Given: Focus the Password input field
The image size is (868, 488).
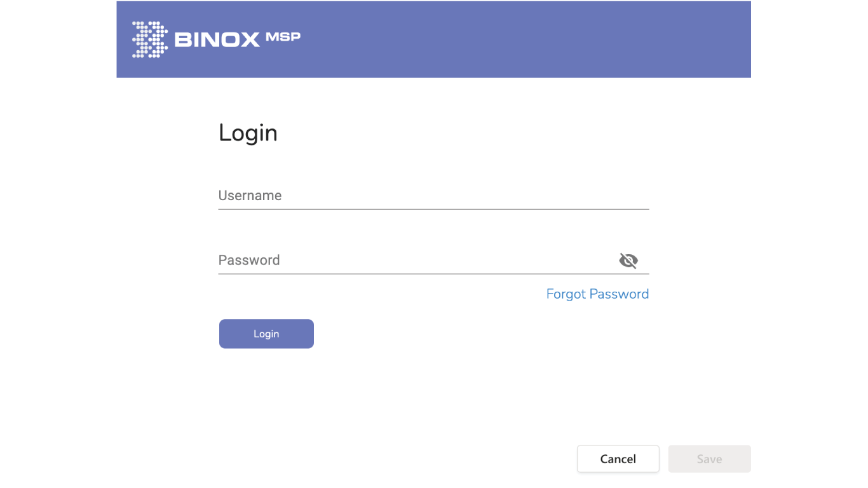Looking at the screenshot, I should click(x=413, y=261).
